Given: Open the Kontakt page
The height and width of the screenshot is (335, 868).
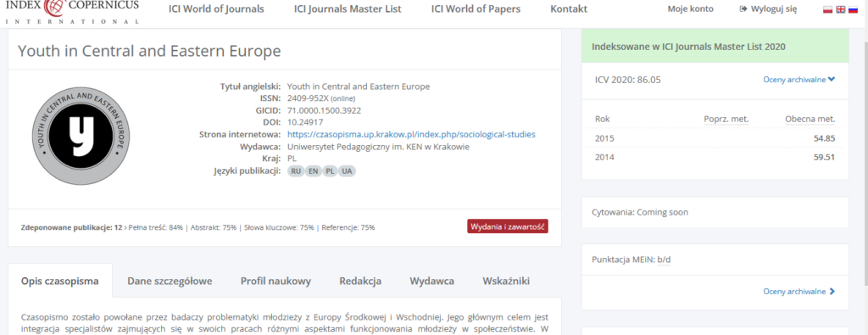Looking at the screenshot, I should coord(569,8).
